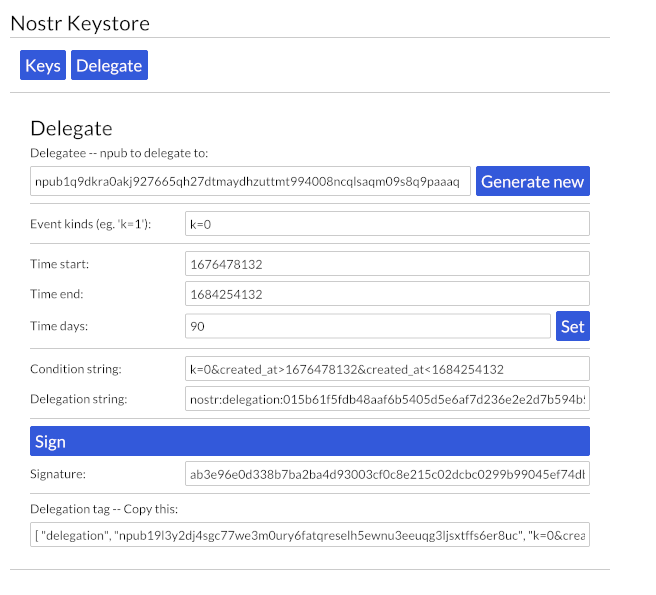The image size is (656, 595).
Task: Click the 'Delegation string:' label
Action: click(x=79, y=399)
